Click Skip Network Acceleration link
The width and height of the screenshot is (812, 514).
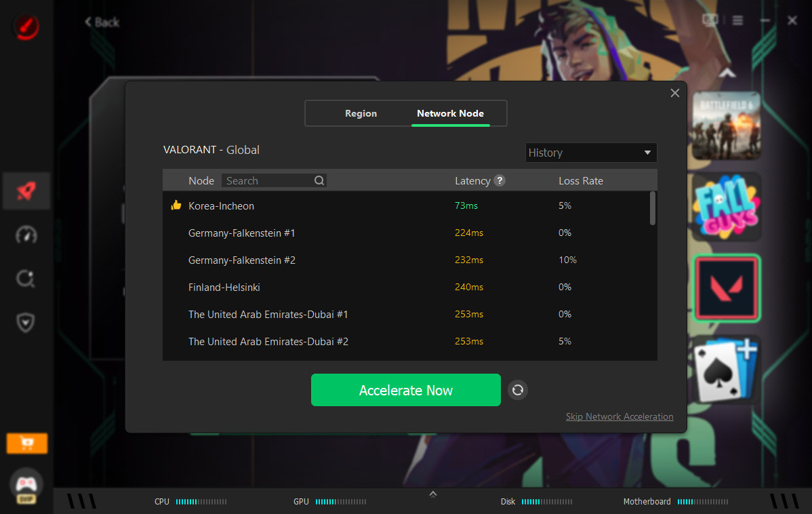(620, 416)
